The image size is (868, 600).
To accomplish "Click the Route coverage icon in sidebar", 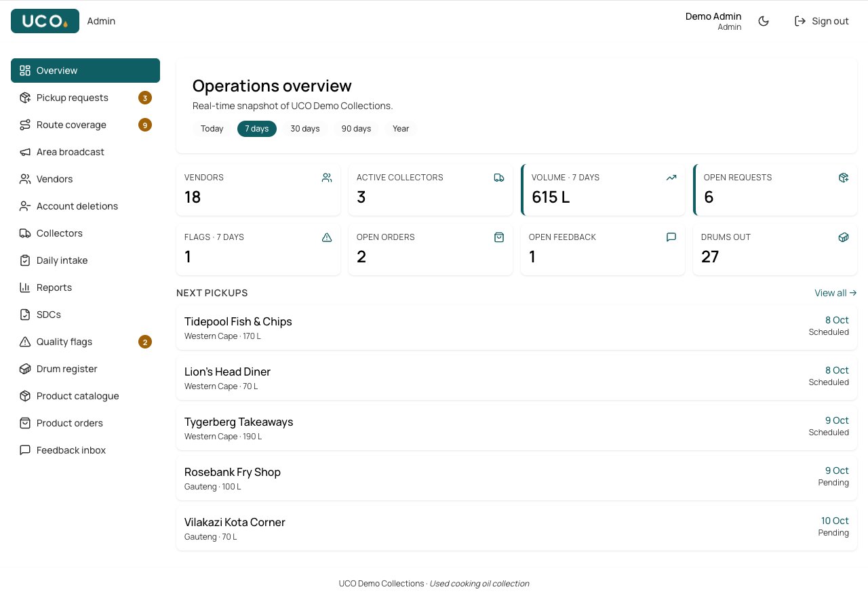I will click(25, 125).
